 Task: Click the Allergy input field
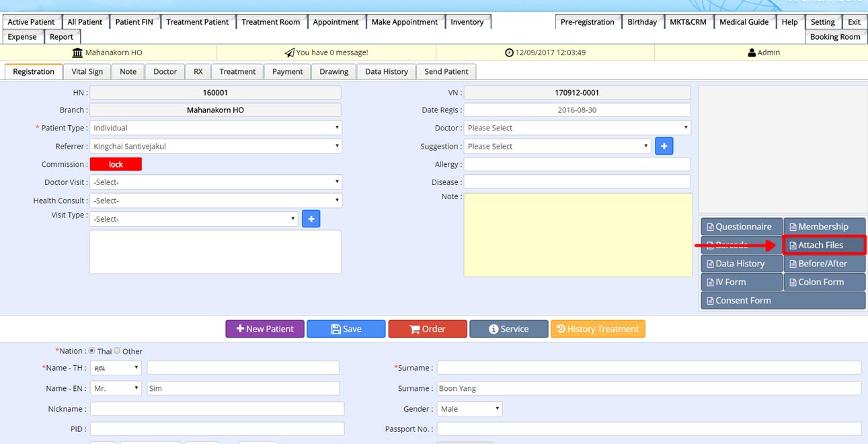pyautogui.click(x=577, y=164)
